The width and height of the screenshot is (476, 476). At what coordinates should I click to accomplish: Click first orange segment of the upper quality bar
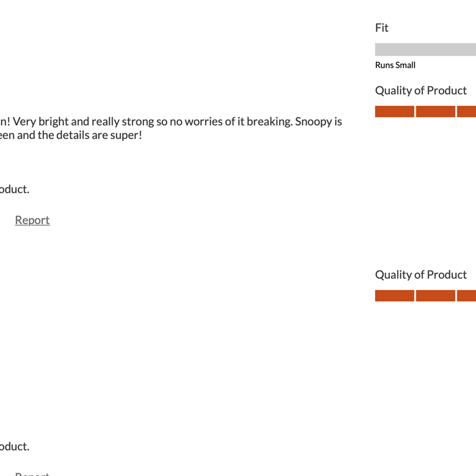click(x=394, y=112)
